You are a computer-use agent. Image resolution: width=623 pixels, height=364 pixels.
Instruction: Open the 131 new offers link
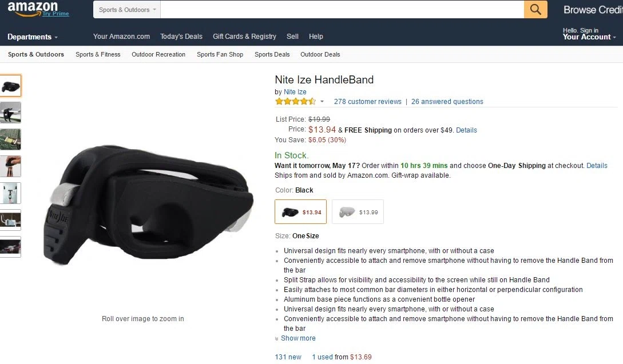[x=288, y=357]
